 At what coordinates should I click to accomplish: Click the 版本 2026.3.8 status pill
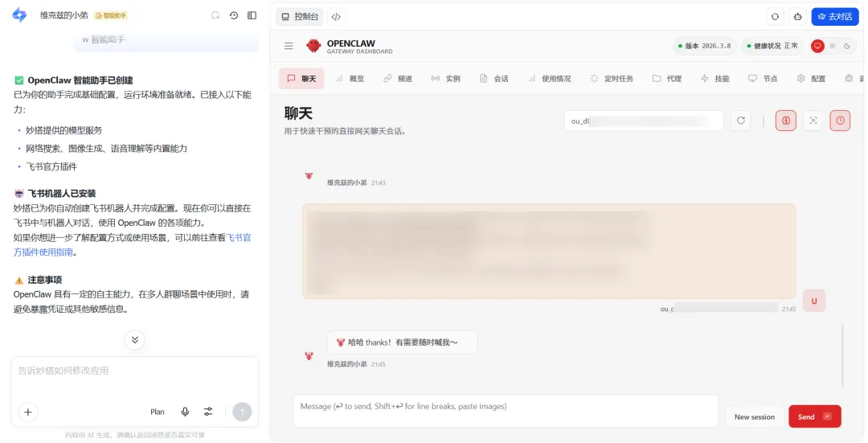point(705,46)
